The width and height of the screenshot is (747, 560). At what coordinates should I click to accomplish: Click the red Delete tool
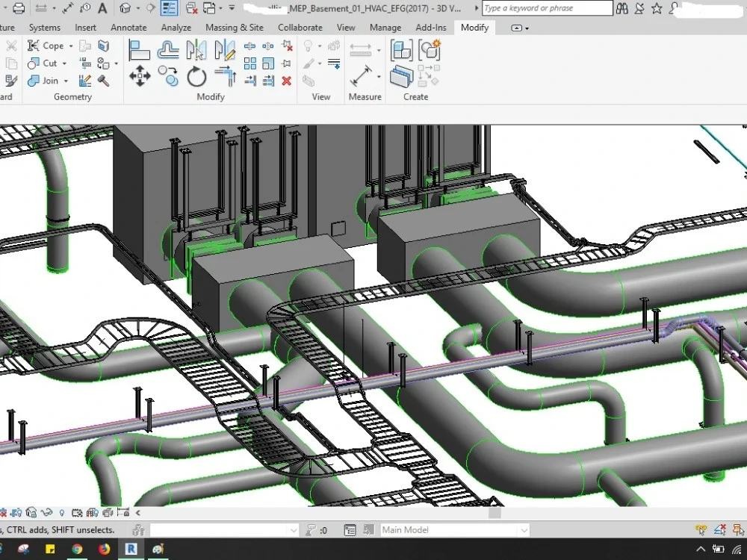pyautogui.click(x=287, y=81)
